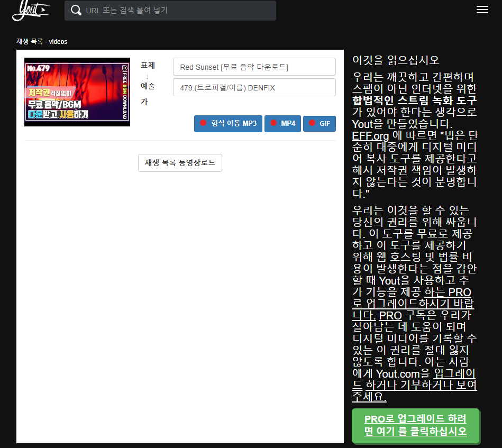
Task: Record as MP4 button
Action: tap(282, 124)
